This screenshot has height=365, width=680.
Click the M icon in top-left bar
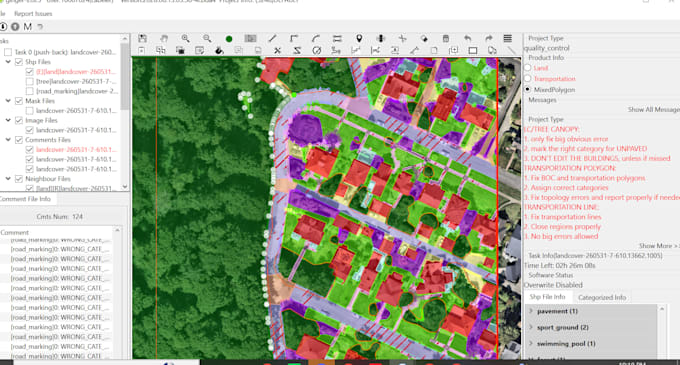click(x=27, y=26)
